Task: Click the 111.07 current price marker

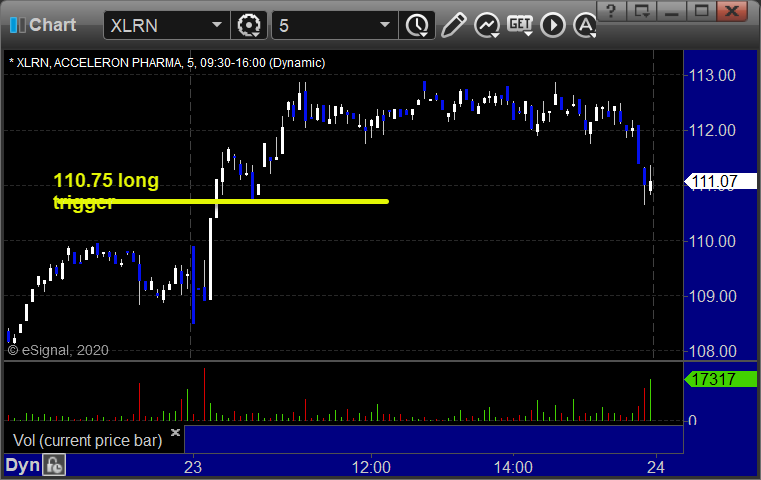Action: [720, 182]
